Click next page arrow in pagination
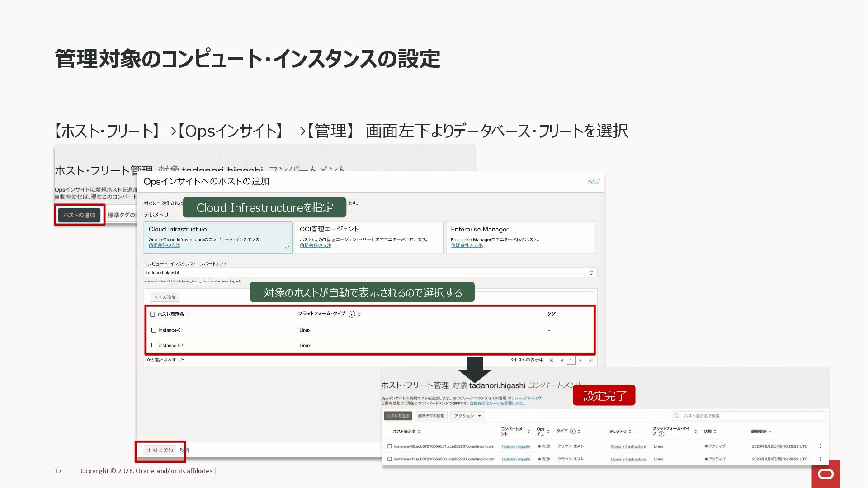 click(580, 360)
